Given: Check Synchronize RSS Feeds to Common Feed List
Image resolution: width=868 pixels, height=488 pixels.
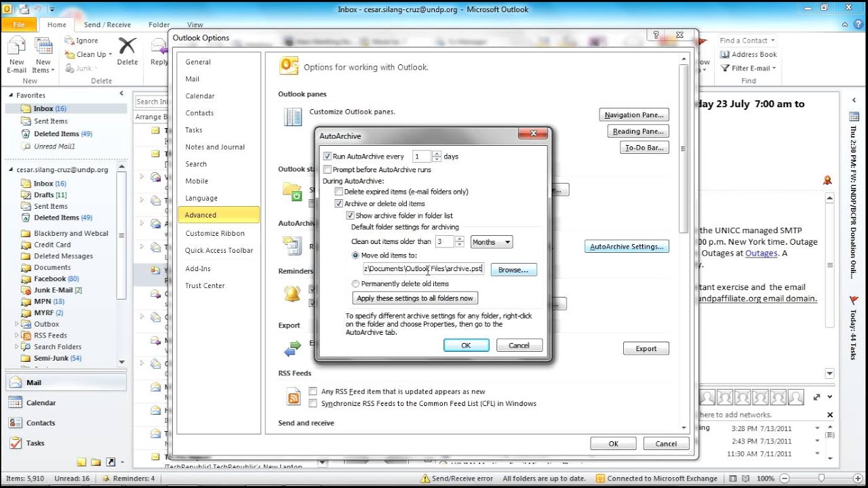Looking at the screenshot, I should (313, 403).
